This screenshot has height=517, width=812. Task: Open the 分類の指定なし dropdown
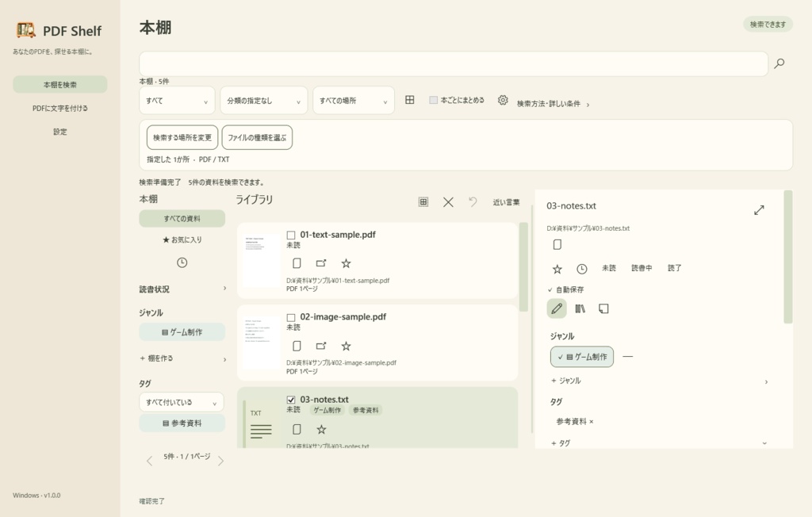pos(263,101)
